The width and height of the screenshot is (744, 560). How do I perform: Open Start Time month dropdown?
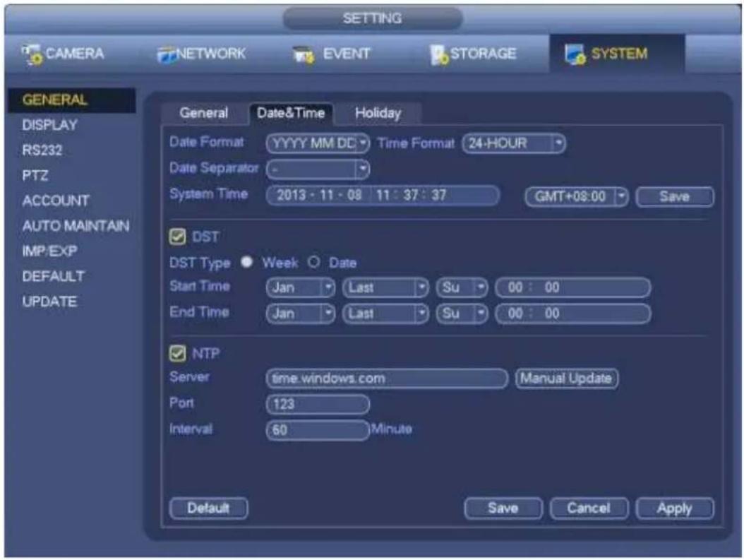click(300, 287)
